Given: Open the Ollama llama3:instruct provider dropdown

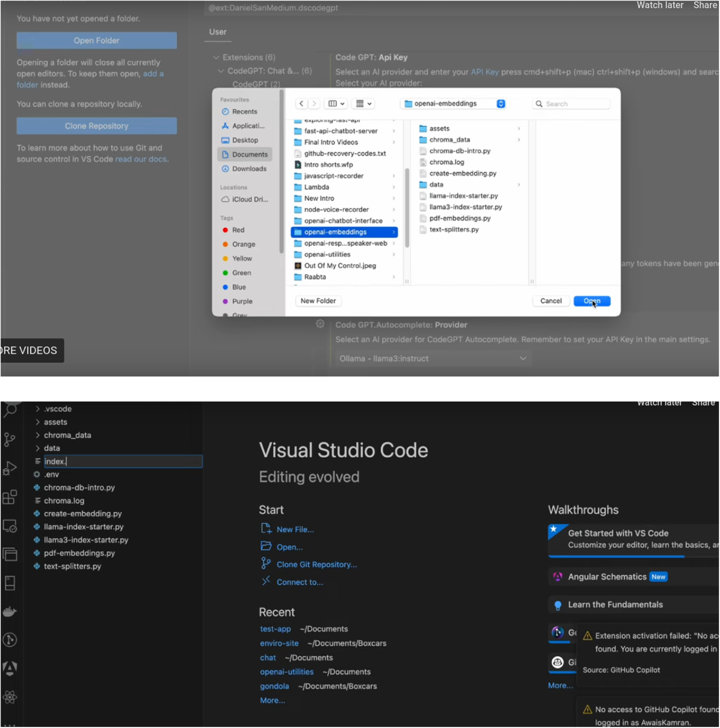Looking at the screenshot, I should (432, 358).
